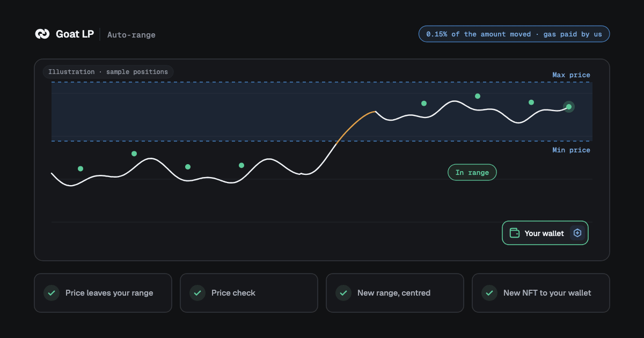Click the checkmark beside New NFT to your wallet
644x338 pixels.
click(x=489, y=293)
